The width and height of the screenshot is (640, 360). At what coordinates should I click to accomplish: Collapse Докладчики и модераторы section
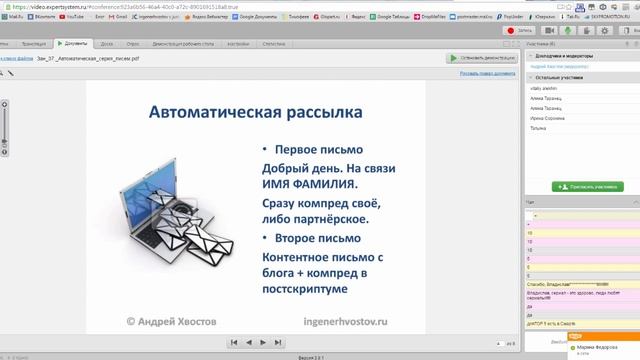tap(531, 56)
